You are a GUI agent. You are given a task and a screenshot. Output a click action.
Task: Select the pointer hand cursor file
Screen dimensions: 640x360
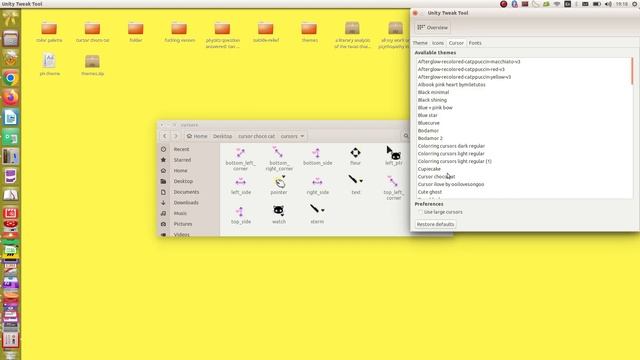(x=279, y=185)
